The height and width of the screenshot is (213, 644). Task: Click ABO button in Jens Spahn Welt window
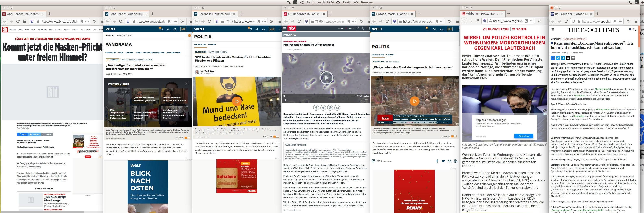click(183, 29)
